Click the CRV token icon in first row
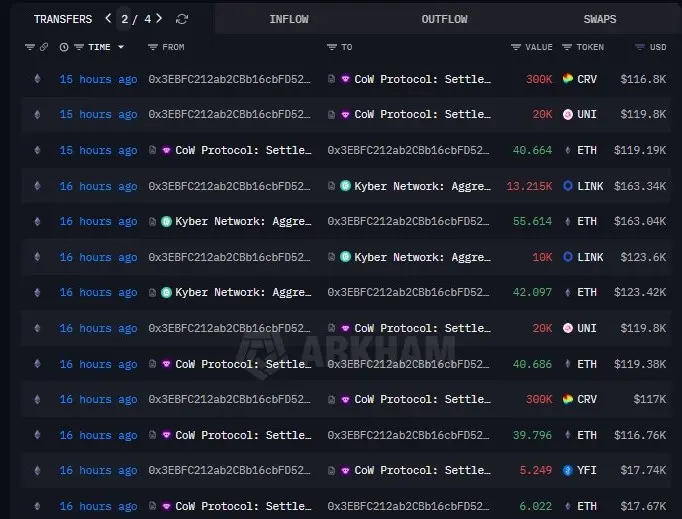The width and height of the screenshot is (682, 519). 568,79
